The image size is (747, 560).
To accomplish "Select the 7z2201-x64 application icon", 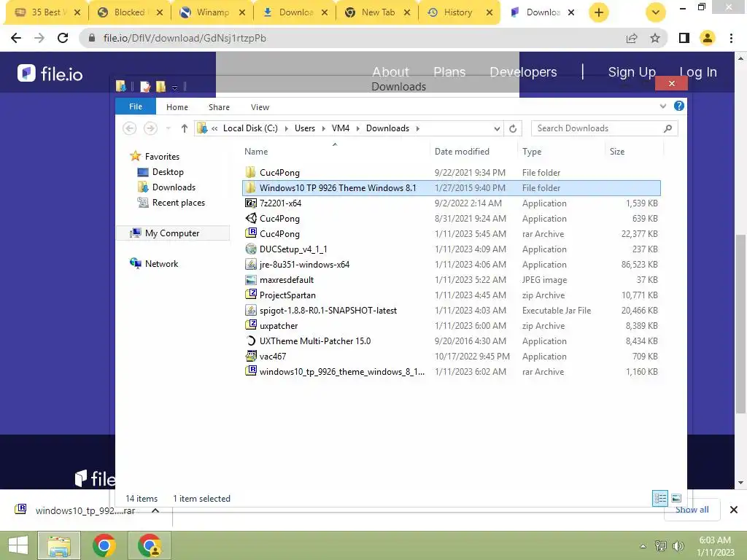I will 251,203.
